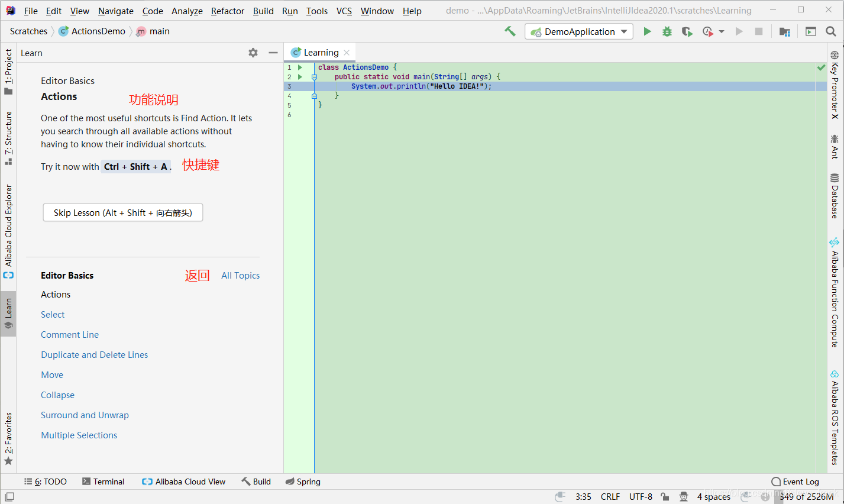Change indent setting 4 spaces

714,497
